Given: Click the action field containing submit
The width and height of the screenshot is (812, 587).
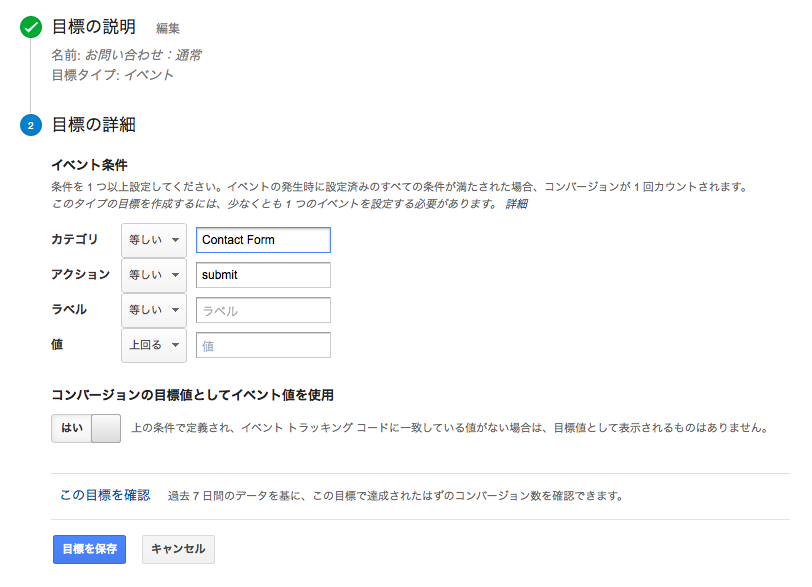Looking at the screenshot, I should [x=263, y=275].
